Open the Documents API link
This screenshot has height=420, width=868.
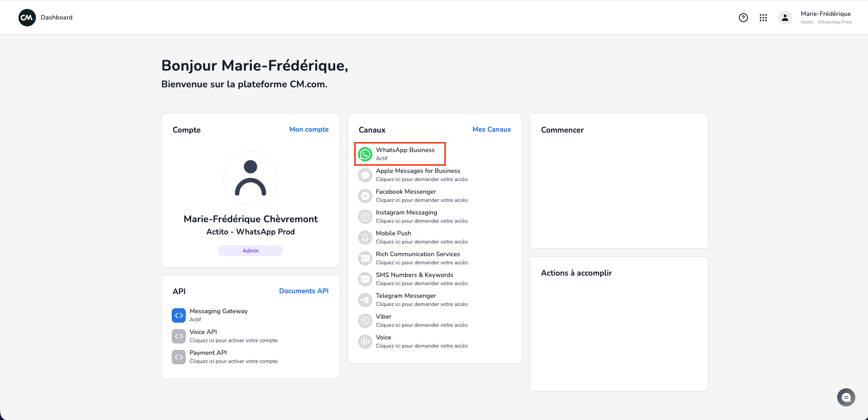click(x=304, y=291)
